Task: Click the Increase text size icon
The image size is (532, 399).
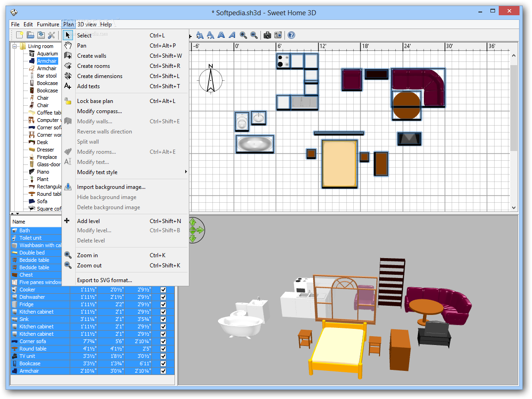Action: click(200, 35)
